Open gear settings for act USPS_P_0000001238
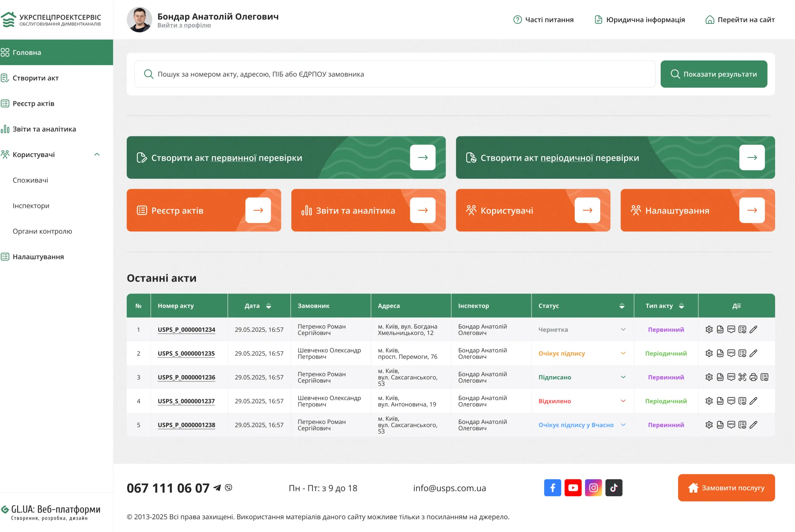This screenshot has width=795, height=532. pos(709,425)
